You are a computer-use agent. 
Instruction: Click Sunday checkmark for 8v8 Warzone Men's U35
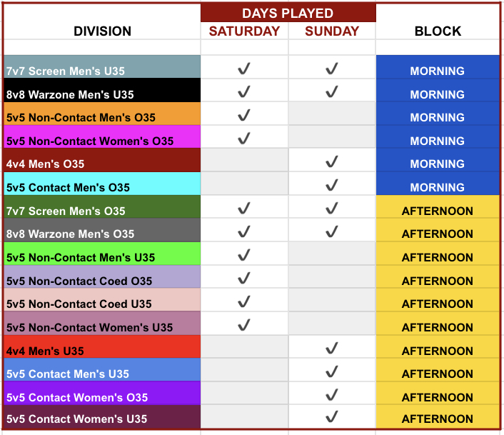[331, 92]
